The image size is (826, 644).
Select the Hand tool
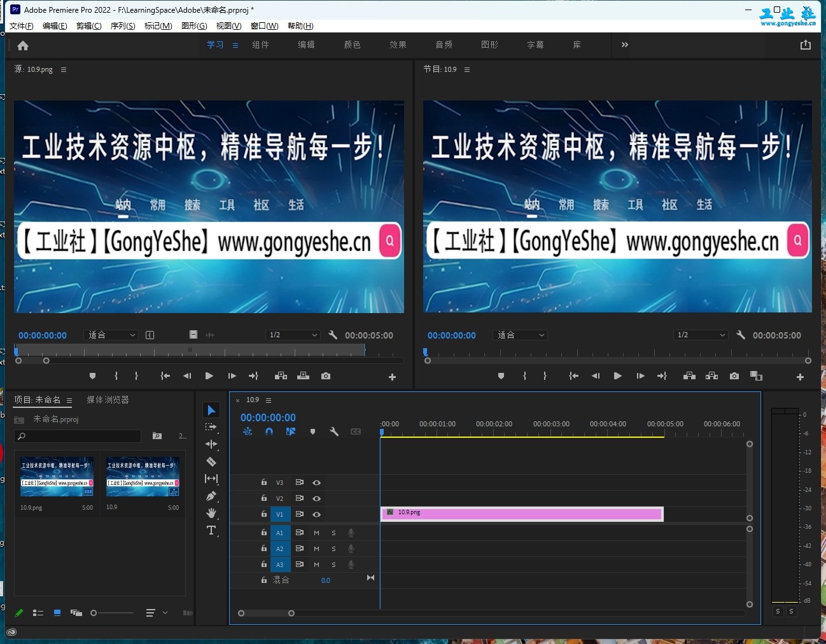[211, 513]
